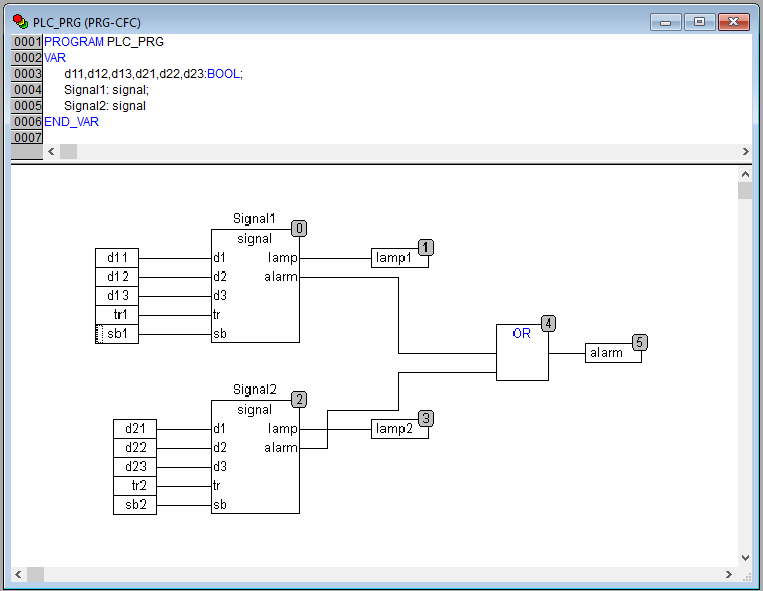Click the sb1 input box
763x591 pixels.
(117, 334)
